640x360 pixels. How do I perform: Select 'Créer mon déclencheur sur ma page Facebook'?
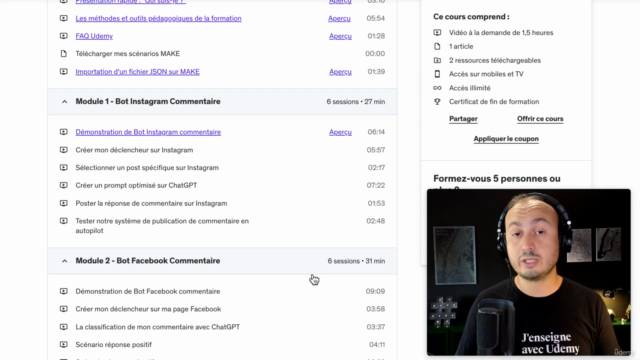point(148,309)
